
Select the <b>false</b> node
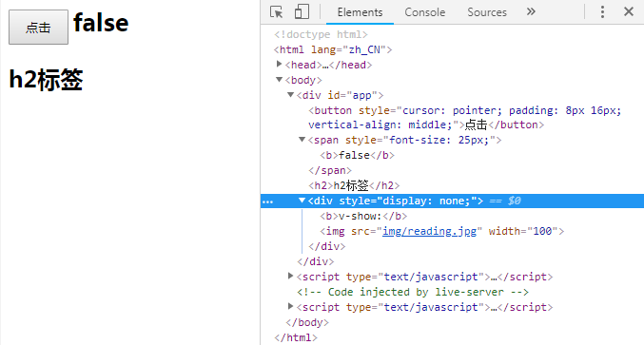357,156
